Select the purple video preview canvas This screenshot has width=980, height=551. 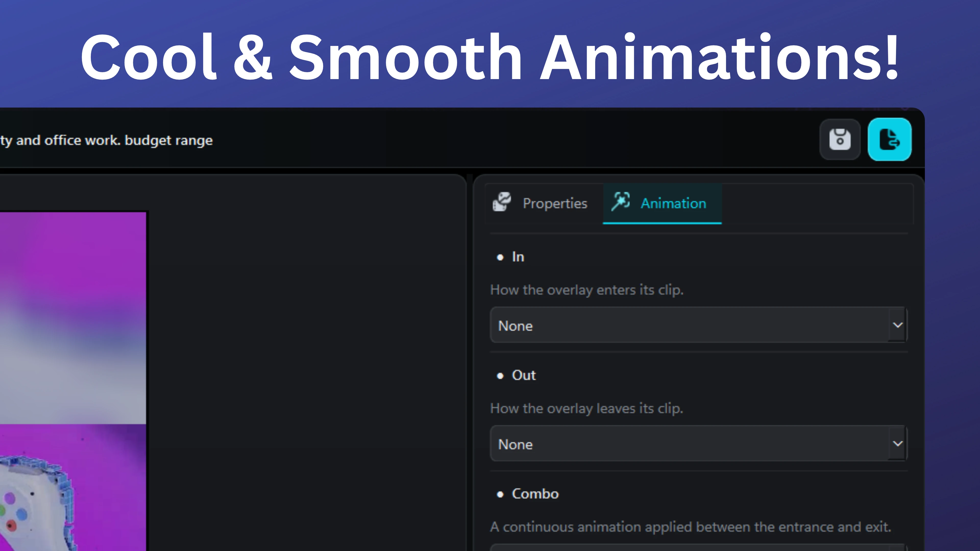pyautogui.click(x=73, y=381)
